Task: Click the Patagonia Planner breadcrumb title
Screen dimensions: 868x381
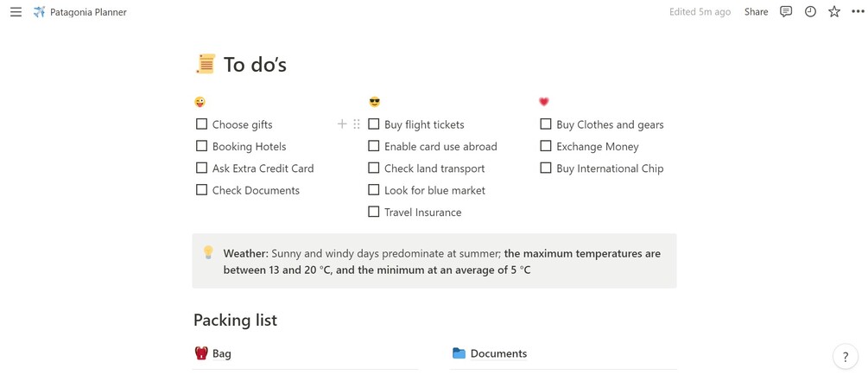Action: click(x=88, y=12)
